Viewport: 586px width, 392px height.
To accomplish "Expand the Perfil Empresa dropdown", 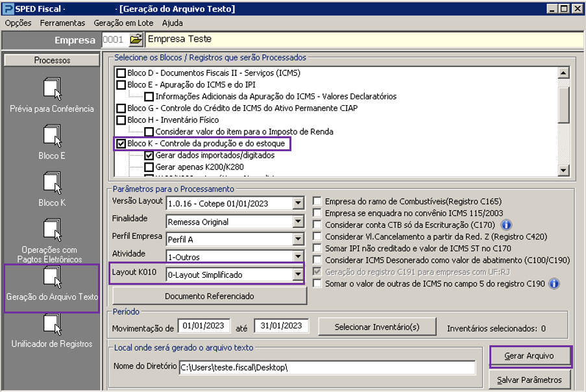I will [298, 239].
